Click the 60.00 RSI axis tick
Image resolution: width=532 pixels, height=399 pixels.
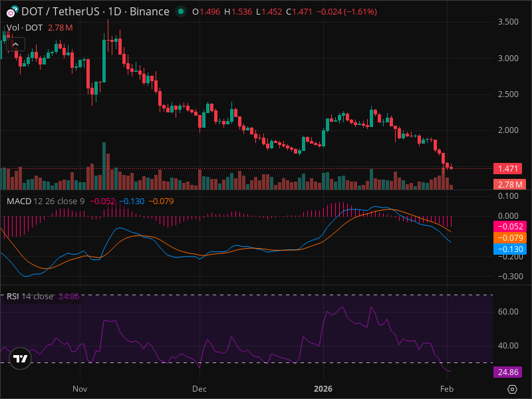point(508,312)
